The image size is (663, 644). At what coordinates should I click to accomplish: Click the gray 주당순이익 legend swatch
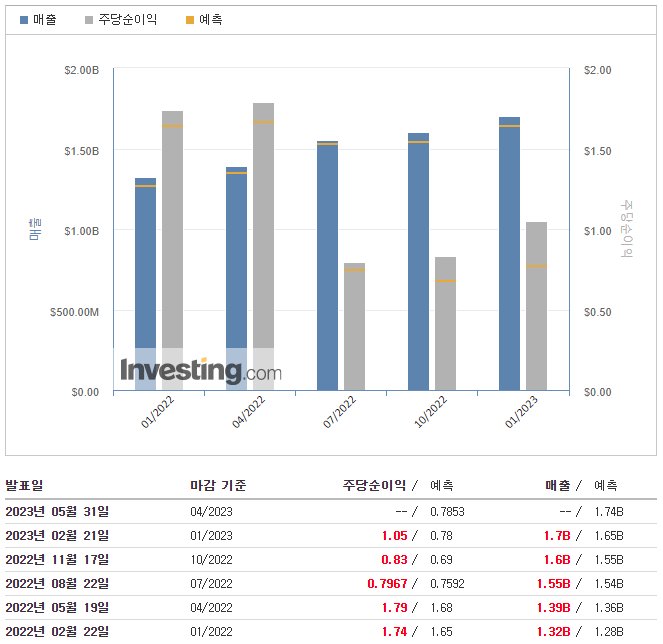click(89, 20)
